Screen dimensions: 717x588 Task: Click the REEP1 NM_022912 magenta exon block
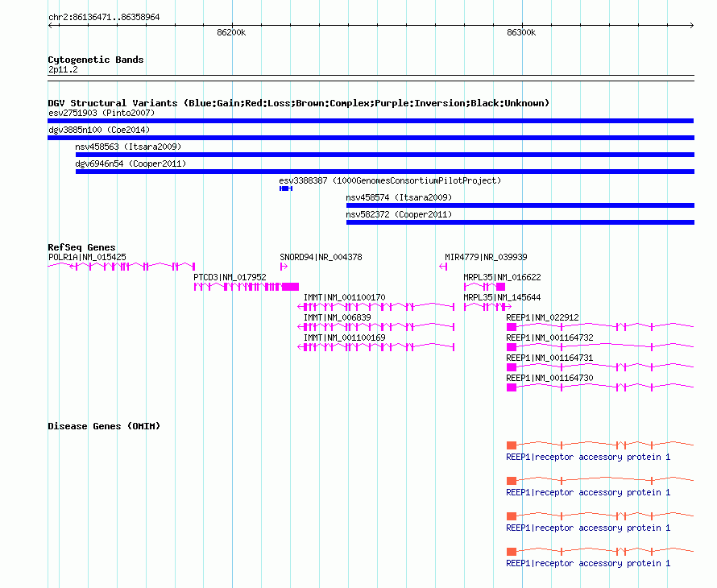[x=512, y=327]
